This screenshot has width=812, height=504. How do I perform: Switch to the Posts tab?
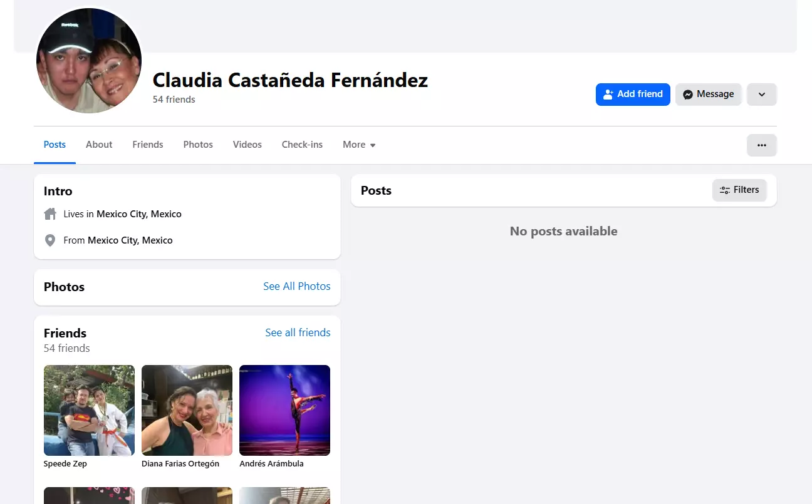point(55,145)
